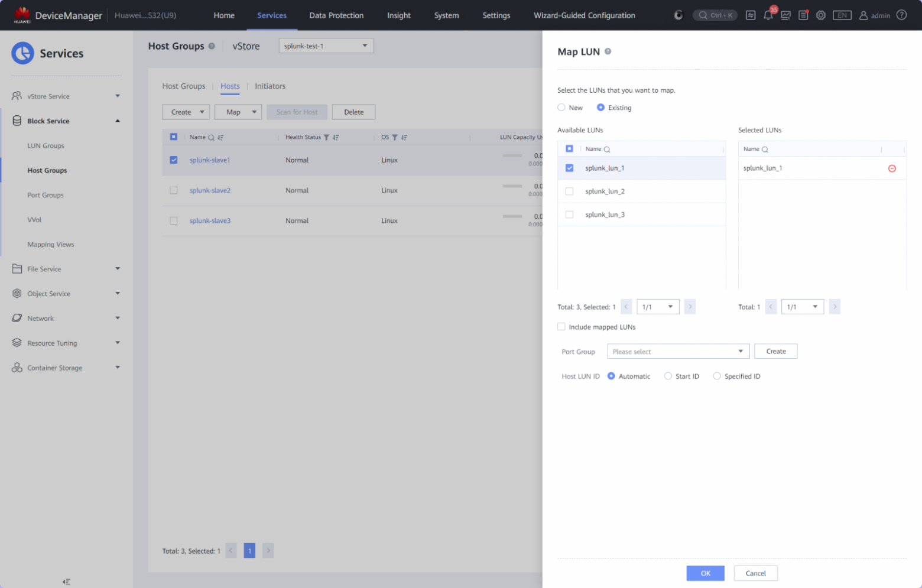The height and width of the screenshot is (588, 922).
Task: Check the splunk-slave3 host row
Action: click(174, 220)
